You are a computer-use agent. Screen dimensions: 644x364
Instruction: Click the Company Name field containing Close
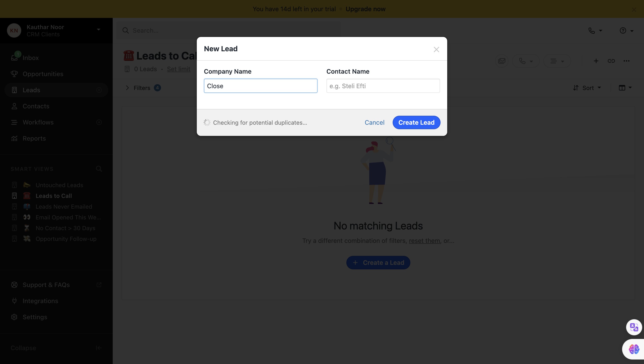pos(261,86)
